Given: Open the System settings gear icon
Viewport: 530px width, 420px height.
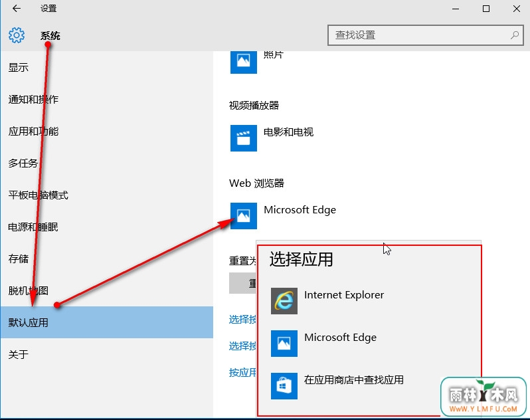Looking at the screenshot, I should pos(17,35).
